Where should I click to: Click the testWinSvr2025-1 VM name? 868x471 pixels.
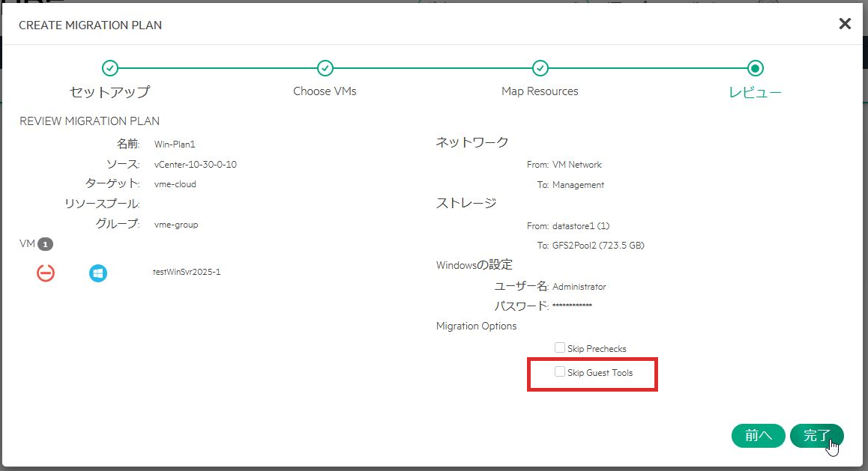187,273
